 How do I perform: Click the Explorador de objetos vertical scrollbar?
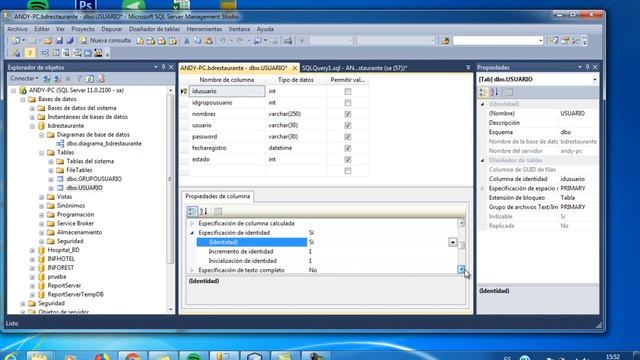[x=170, y=179]
